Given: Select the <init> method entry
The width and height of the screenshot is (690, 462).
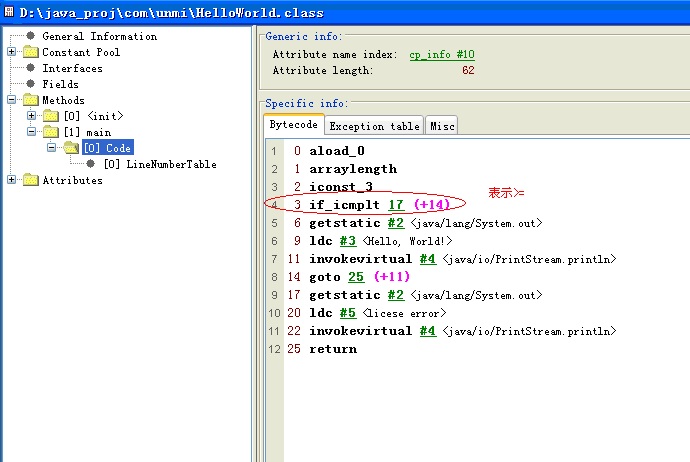Looking at the screenshot, I should coord(93,116).
